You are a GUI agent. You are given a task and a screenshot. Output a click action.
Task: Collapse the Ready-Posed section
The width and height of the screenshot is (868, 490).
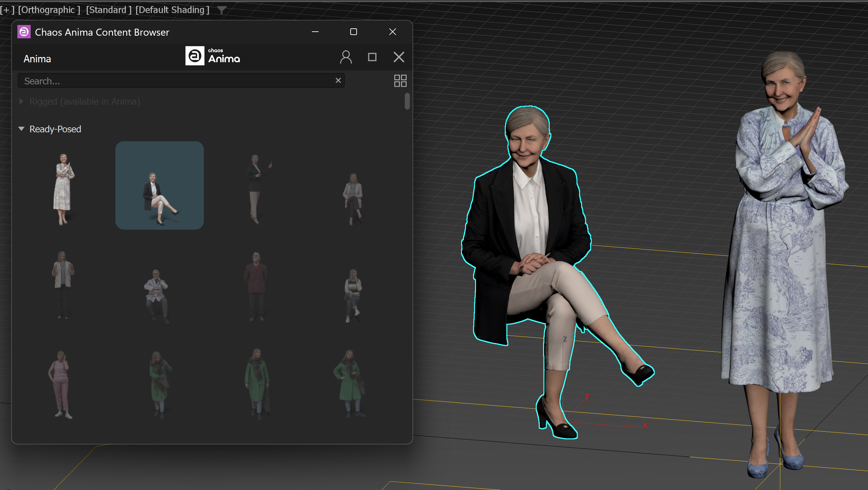(21, 129)
